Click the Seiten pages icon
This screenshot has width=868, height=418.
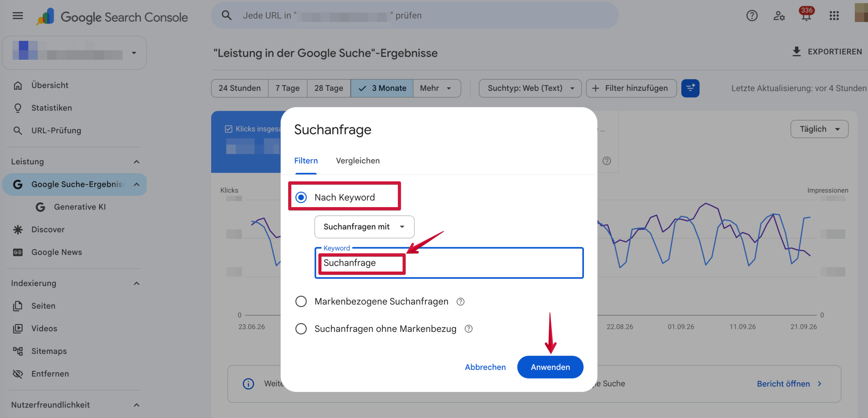[x=18, y=306]
